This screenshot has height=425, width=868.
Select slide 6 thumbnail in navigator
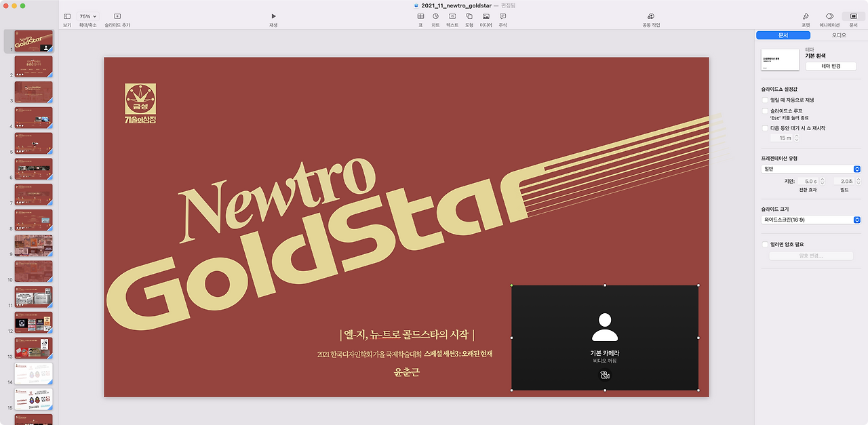click(x=33, y=169)
